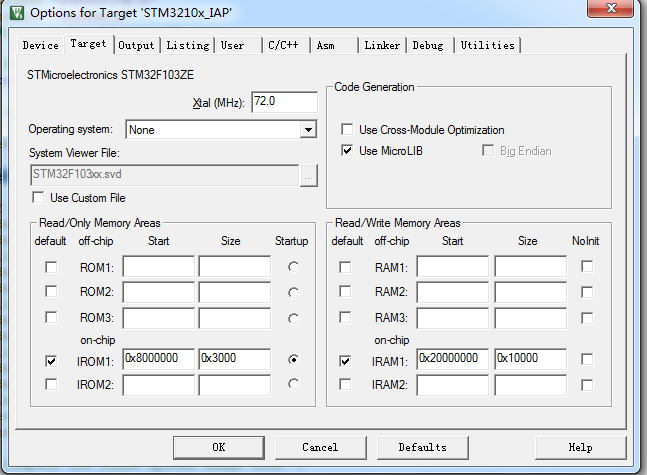Click IRAM1 Start field with 0x20000000
The image size is (647, 475).
click(453, 359)
